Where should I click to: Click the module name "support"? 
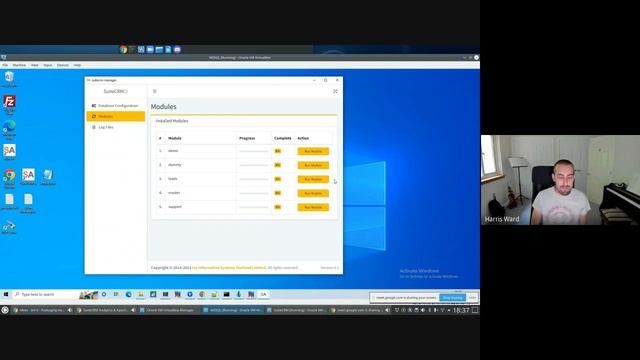coord(175,207)
